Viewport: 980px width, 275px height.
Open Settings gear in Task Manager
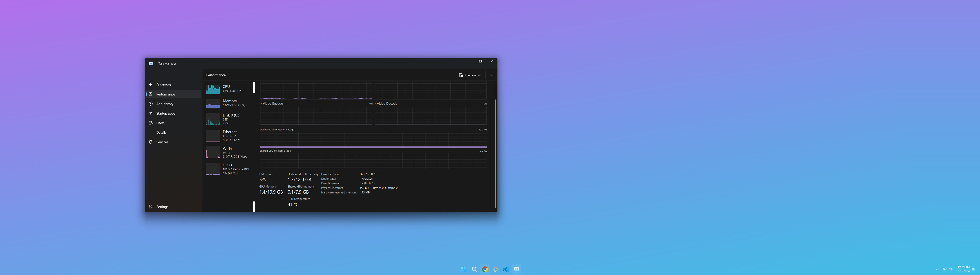(151, 207)
